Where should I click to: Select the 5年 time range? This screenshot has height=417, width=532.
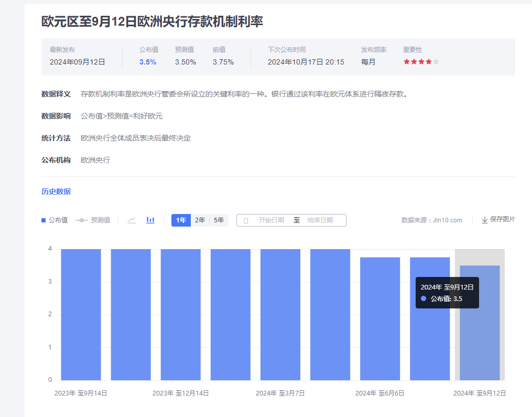(219, 220)
